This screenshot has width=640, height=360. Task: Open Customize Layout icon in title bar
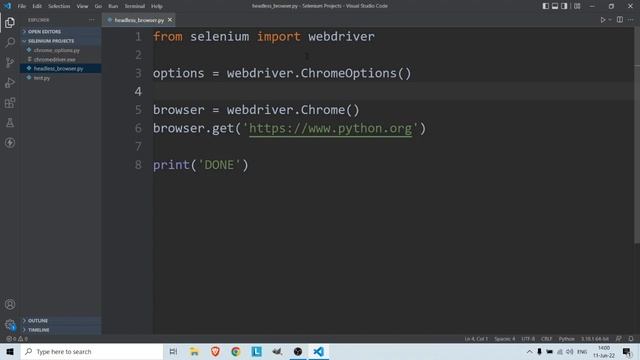point(577,6)
